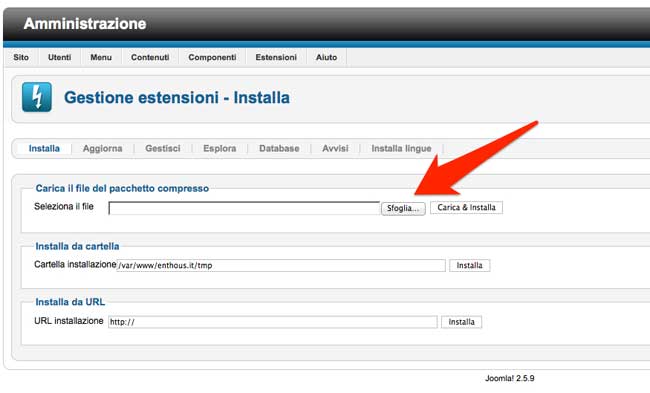Switch to the Database tab
The image size is (650, 393).
pyautogui.click(x=279, y=148)
